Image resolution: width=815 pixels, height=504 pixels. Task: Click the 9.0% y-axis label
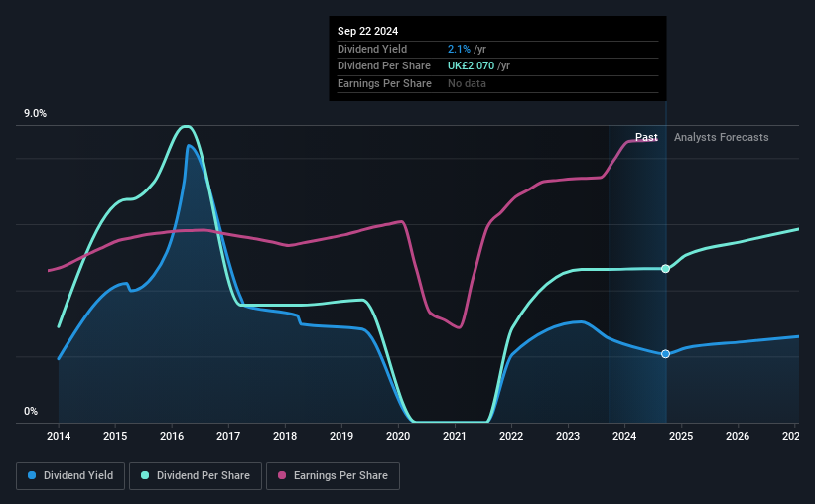(x=35, y=114)
